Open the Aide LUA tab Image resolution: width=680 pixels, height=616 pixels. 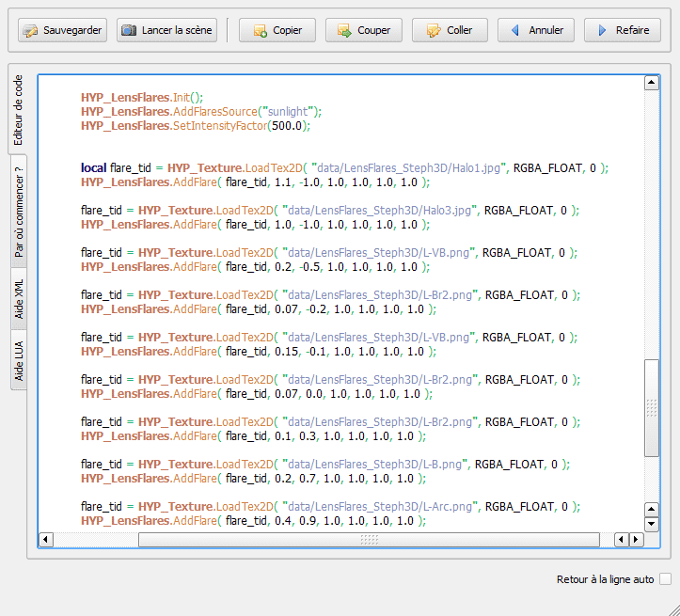[x=19, y=361]
